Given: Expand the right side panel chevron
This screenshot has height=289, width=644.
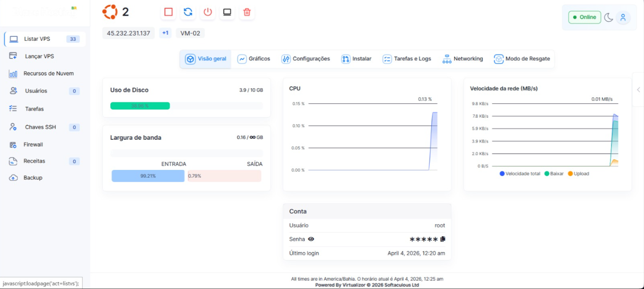Looking at the screenshot, I should 638,90.
